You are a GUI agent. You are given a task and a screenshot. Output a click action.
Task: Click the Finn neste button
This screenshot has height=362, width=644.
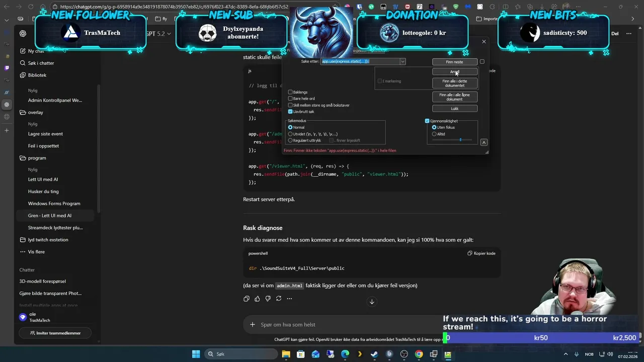(x=454, y=62)
